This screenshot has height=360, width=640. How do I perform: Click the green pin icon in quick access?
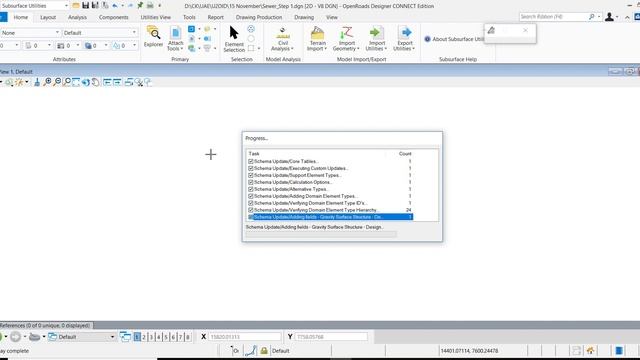pos(140,6)
